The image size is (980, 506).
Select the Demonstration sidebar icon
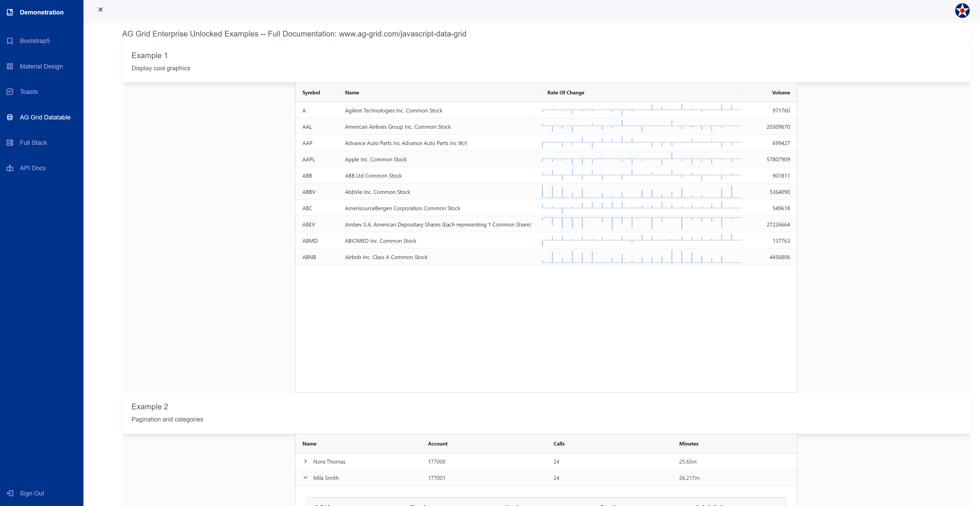click(x=10, y=12)
